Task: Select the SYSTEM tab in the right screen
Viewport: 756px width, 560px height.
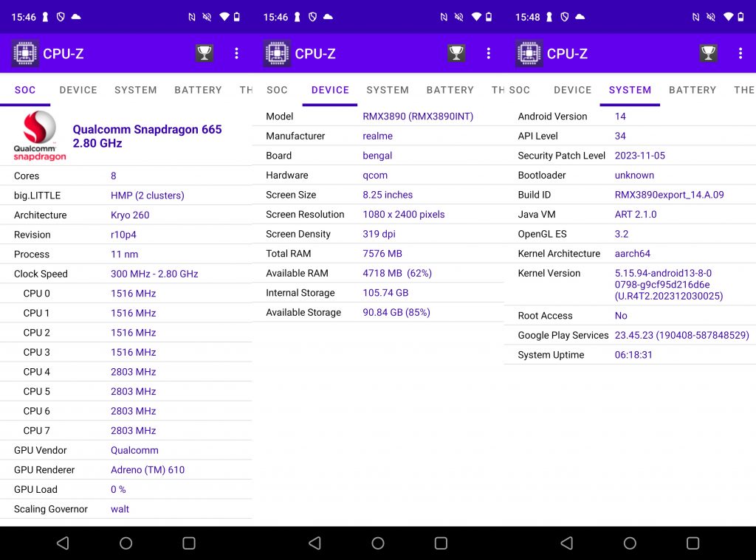Action: click(x=630, y=90)
